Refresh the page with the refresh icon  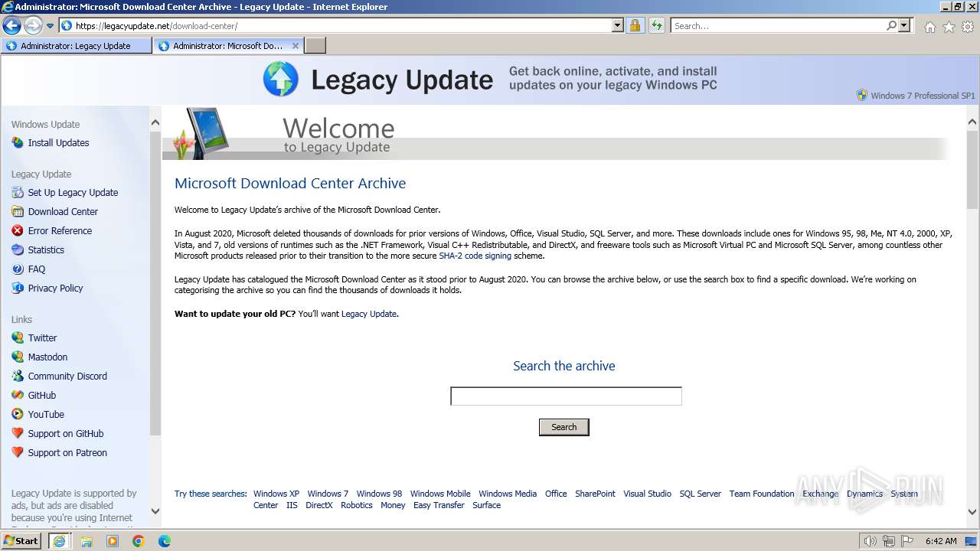tap(656, 25)
